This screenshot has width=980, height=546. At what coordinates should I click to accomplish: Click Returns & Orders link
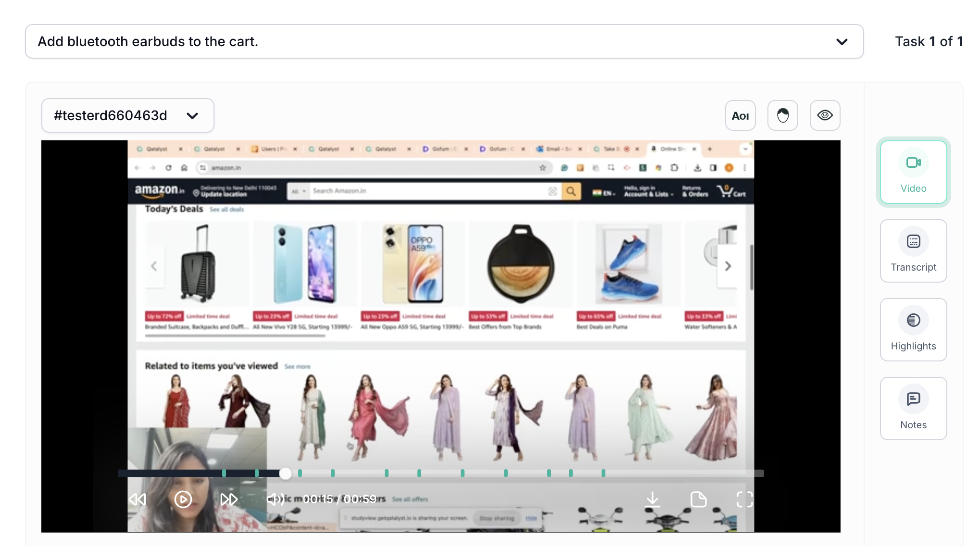695,191
